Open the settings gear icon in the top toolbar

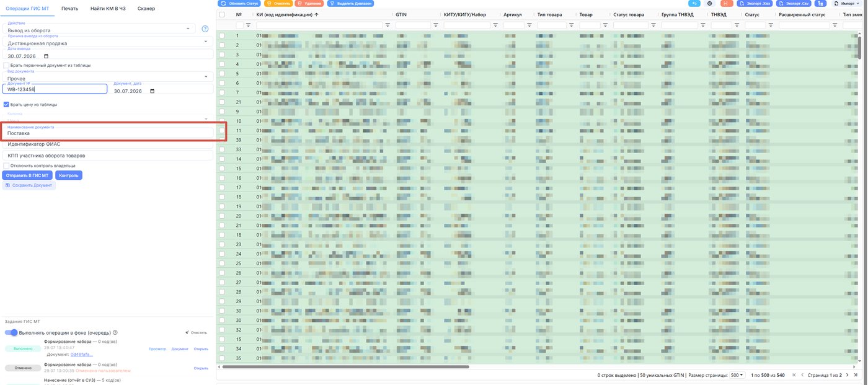710,3
